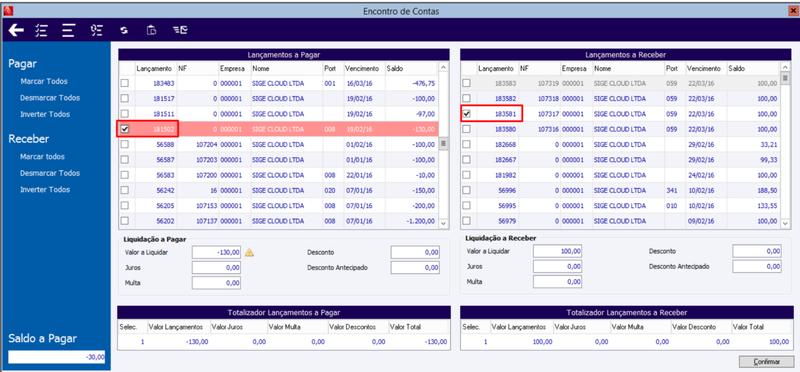Click NF cell 107318 in Lançamentos a Receber
The image size is (800, 372).
pyautogui.click(x=548, y=99)
